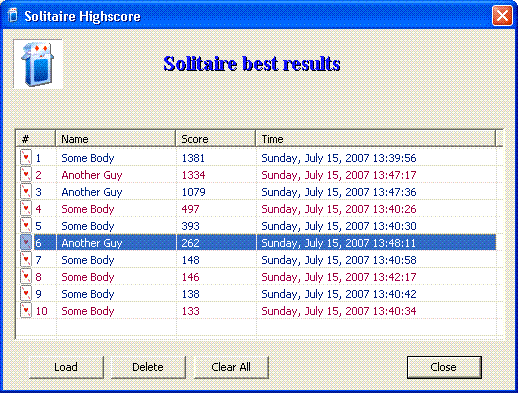Select Some Body name in row 10
Image resolution: width=518 pixels, height=393 pixels.
pos(88,311)
